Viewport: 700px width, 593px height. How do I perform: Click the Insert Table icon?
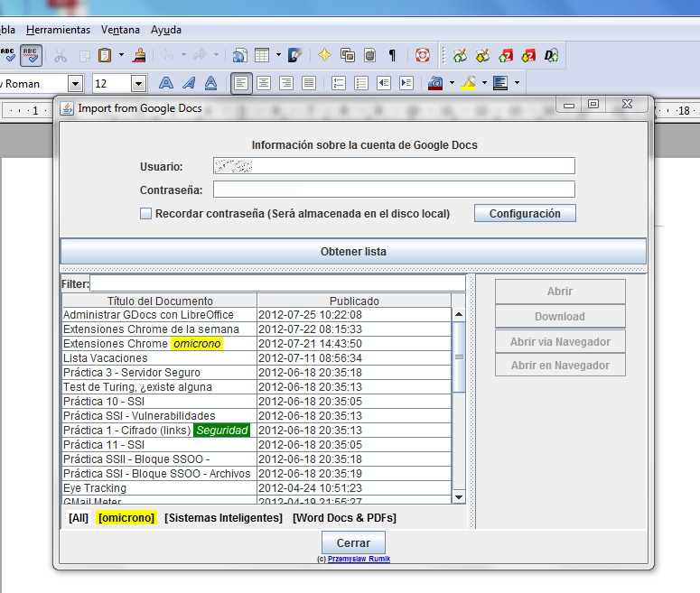pos(262,55)
